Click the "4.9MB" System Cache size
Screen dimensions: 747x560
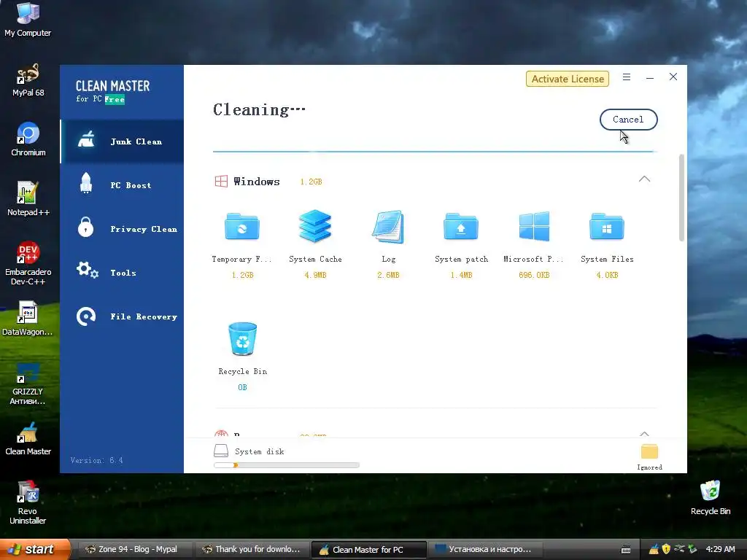(315, 275)
